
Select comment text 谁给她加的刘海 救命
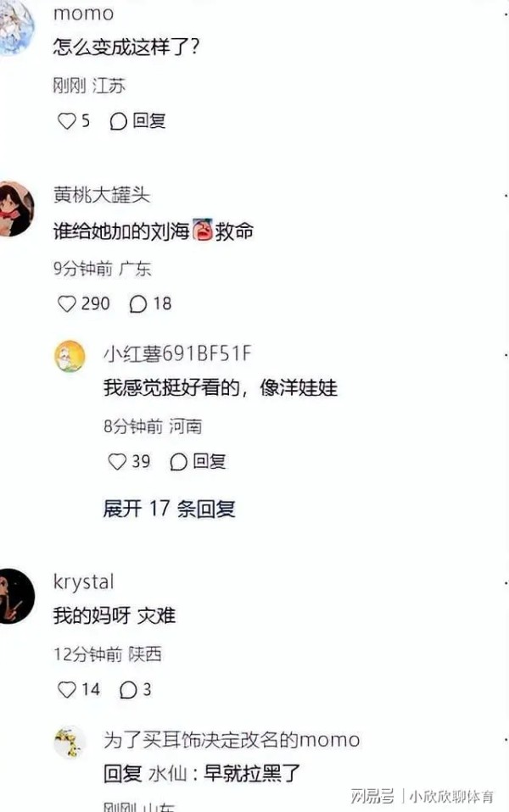point(154,231)
